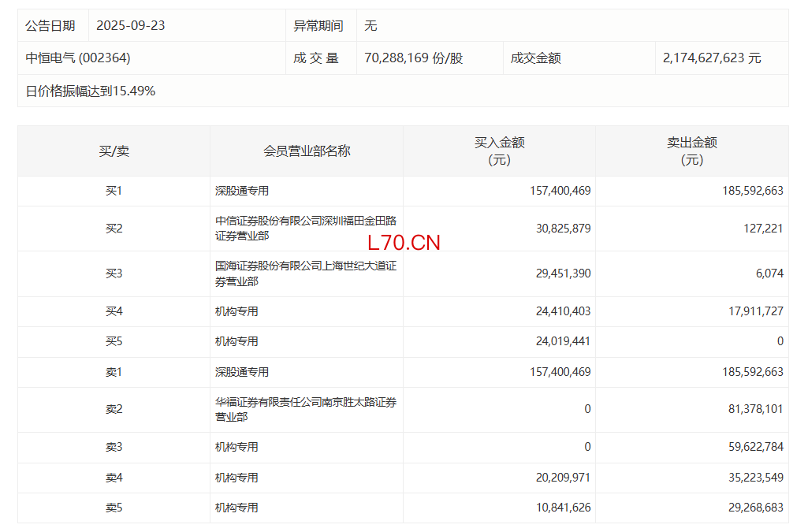
Task: Open 中信证券 深圳福田金田路 branch name
Action: point(306,229)
